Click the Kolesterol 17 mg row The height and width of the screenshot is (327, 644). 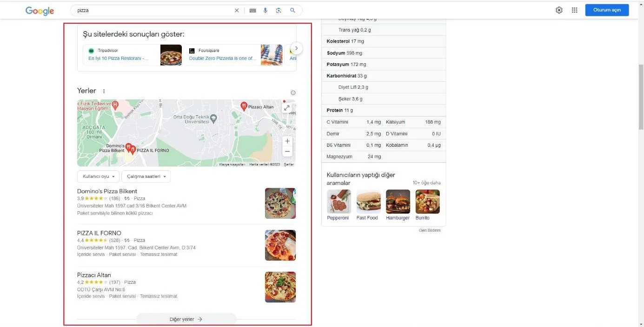(384, 41)
